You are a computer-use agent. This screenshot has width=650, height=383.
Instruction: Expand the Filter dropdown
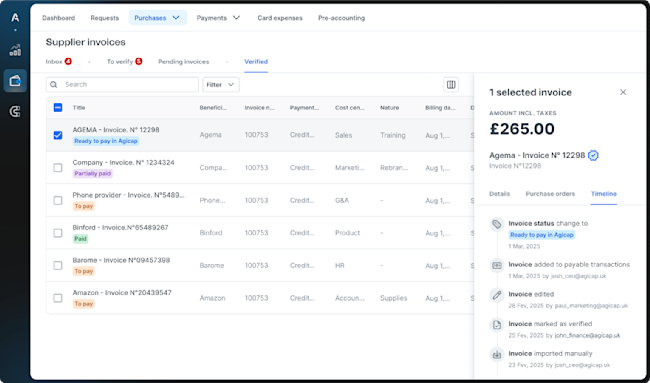click(x=221, y=85)
